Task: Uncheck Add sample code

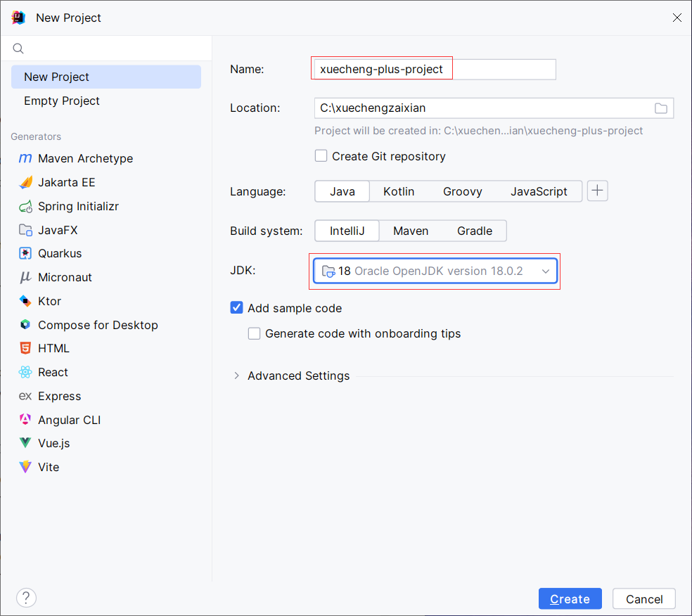Action: click(236, 307)
